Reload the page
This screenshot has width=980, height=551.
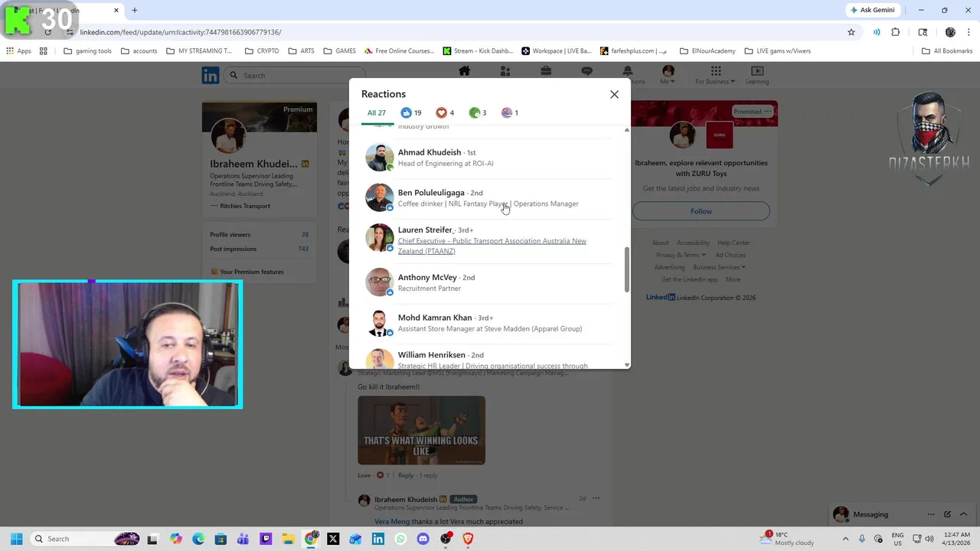(x=47, y=32)
